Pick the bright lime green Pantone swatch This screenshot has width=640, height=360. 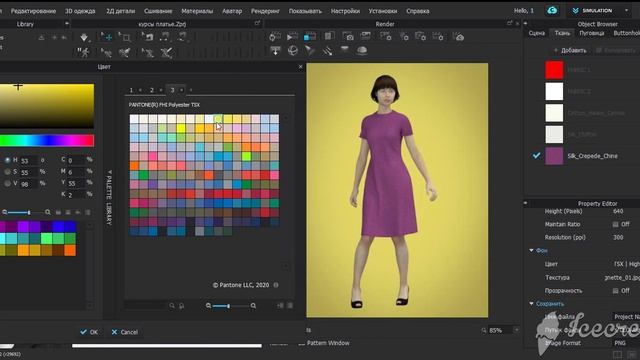coord(246,156)
